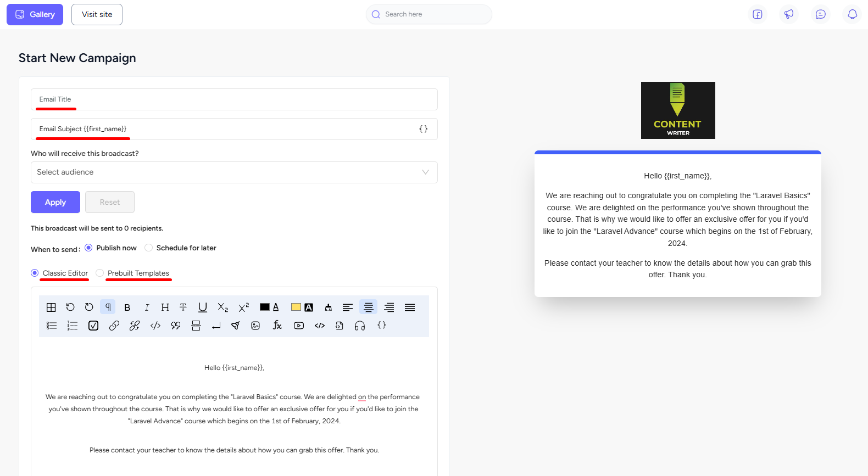
Task: Open the yellow highlight color swatch
Action: [296, 307]
